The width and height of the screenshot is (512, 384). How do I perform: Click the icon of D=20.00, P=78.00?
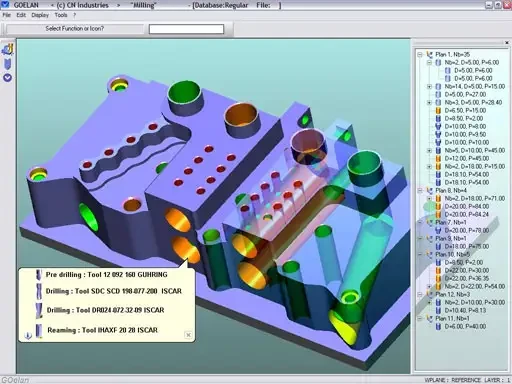point(438,230)
